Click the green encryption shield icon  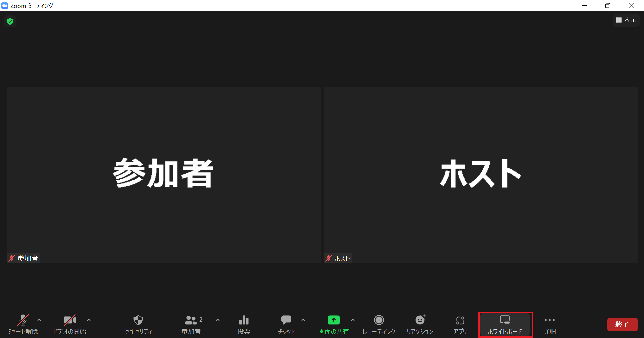pos(10,21)
